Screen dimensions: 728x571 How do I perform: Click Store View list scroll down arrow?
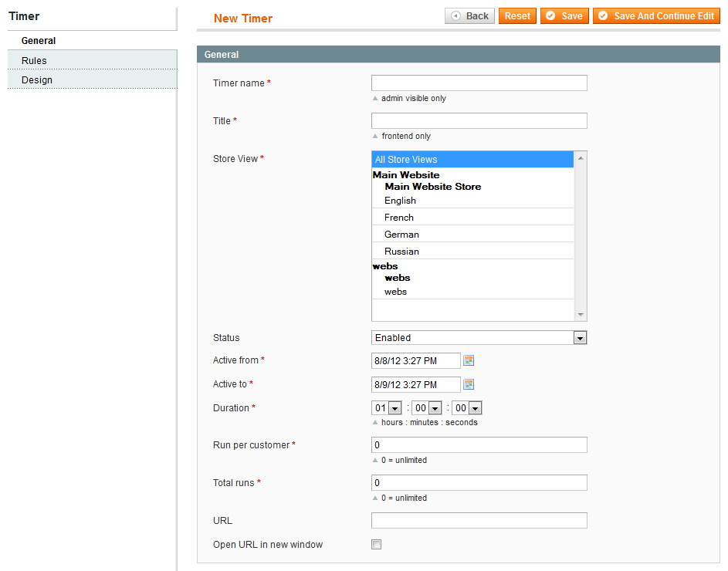[x=581, y=315]
